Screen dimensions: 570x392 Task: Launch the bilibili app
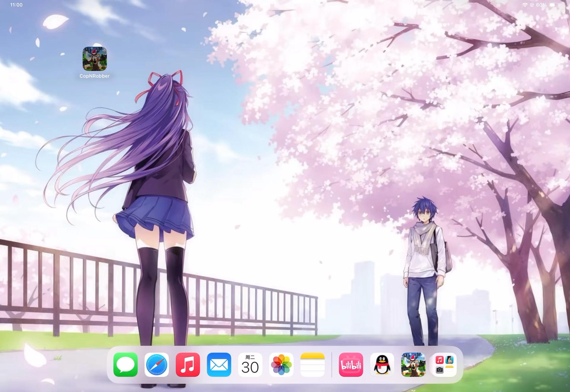[x=351, y=365]
